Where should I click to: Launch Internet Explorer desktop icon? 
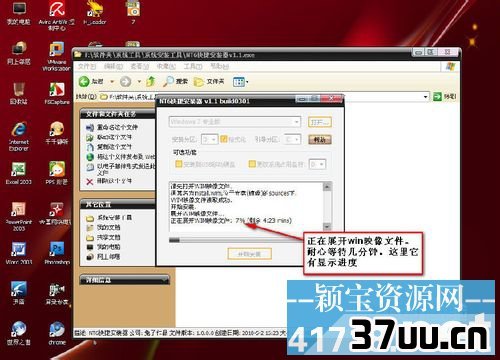click(19, 136)
